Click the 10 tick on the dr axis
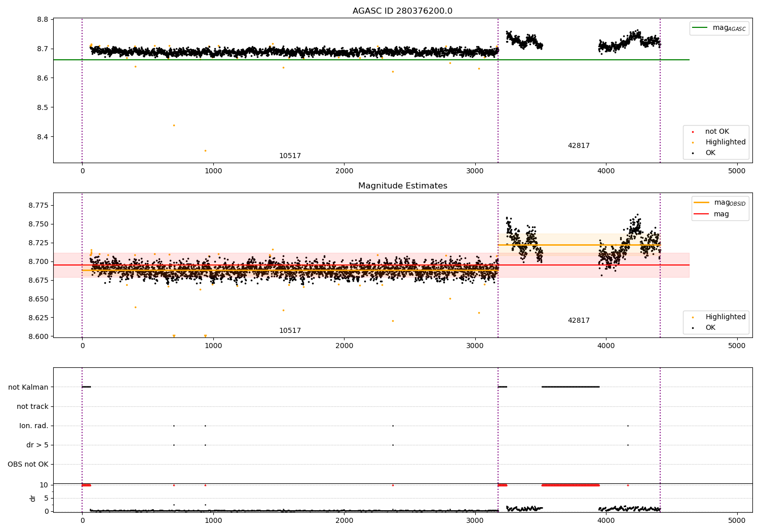 (x=44, y=485)
